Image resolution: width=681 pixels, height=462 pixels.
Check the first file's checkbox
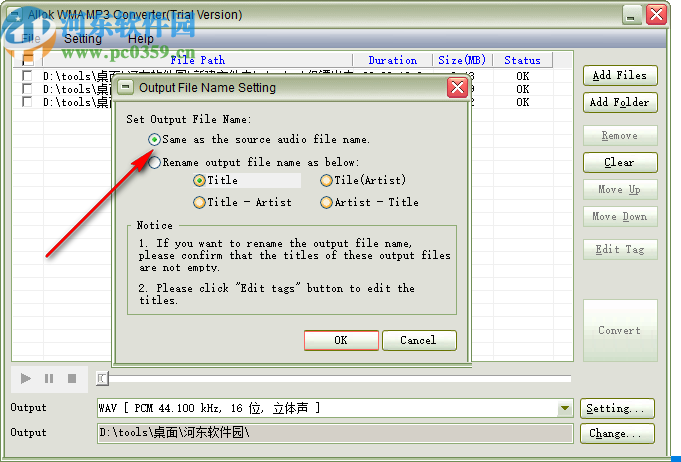pos(27,76)
